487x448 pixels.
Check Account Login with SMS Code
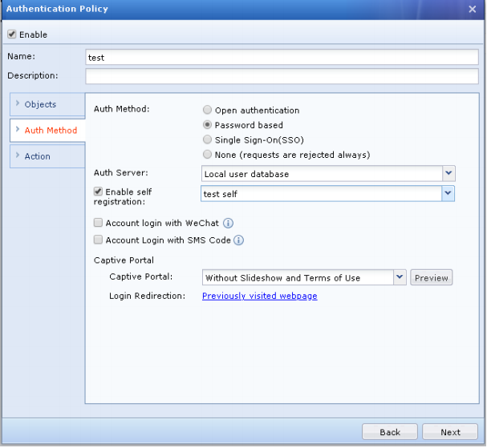98,240
